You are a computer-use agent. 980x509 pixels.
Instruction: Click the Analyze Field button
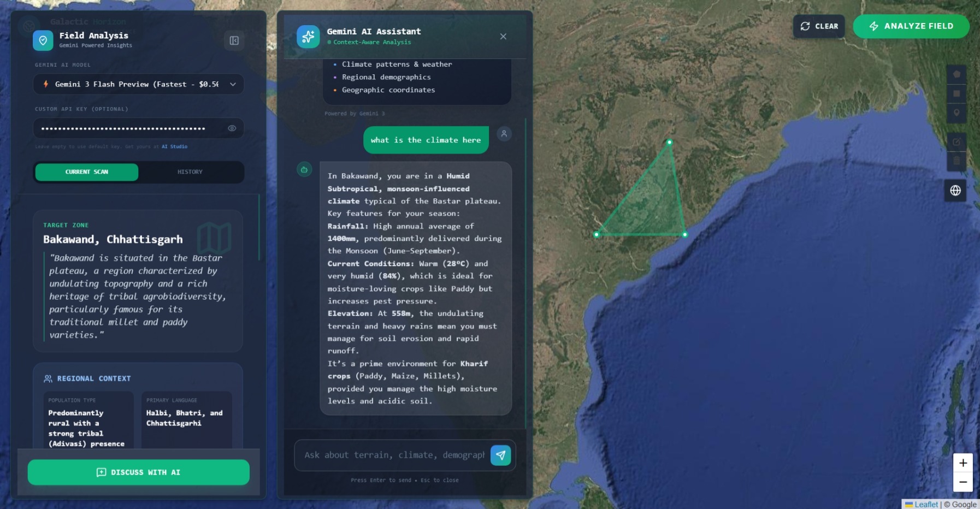pos(911,26)
